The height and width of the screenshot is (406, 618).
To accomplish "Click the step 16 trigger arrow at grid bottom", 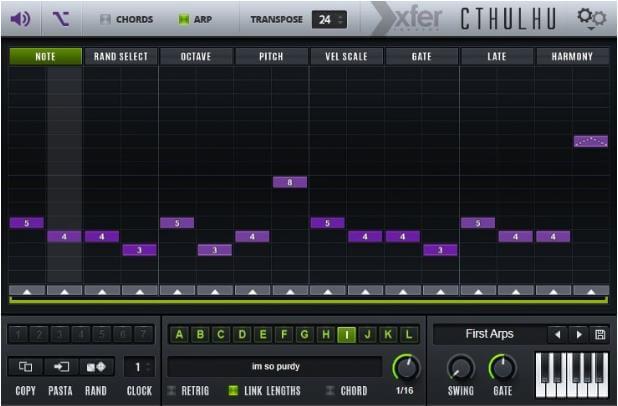I will click(x=591, y=291).
